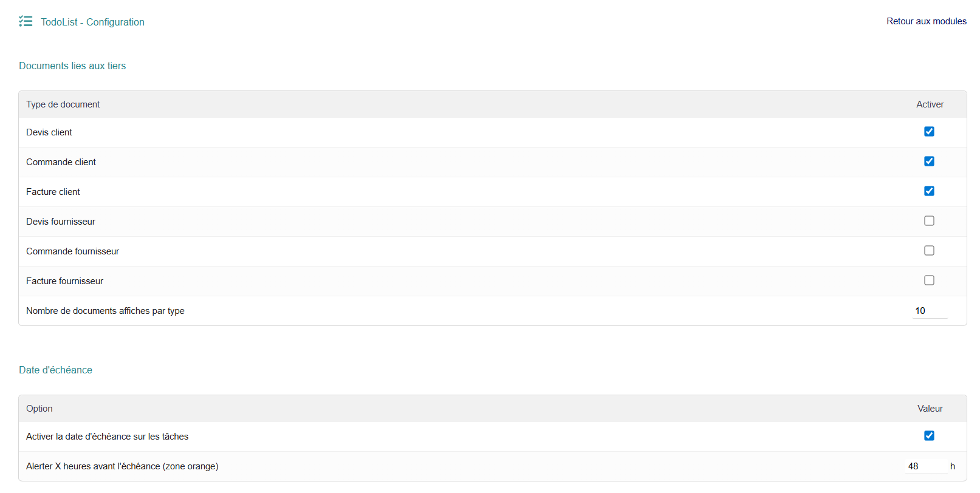The image size is (980, 493).
Task: Click the TodoList - Configuration page title
Action: coord(92,22)
